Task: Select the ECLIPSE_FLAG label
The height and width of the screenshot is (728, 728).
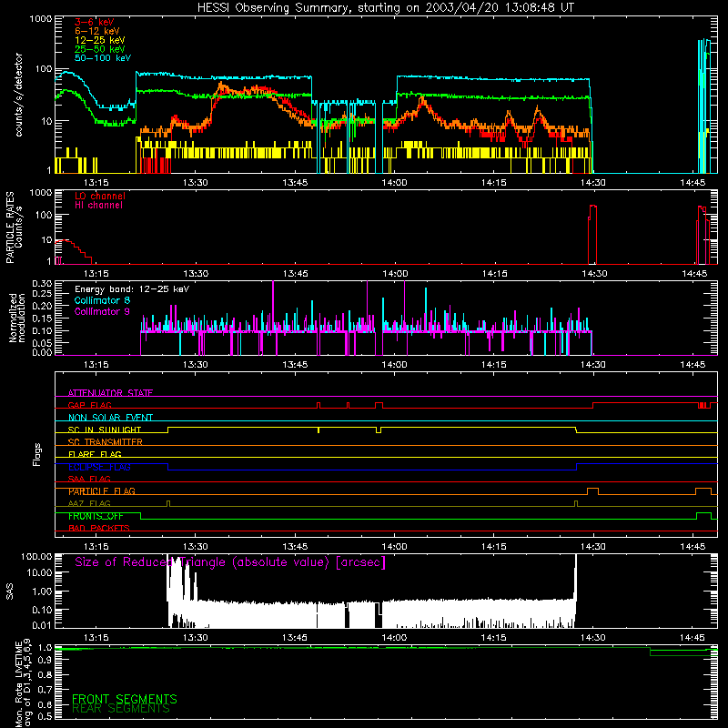Action: 99,467
